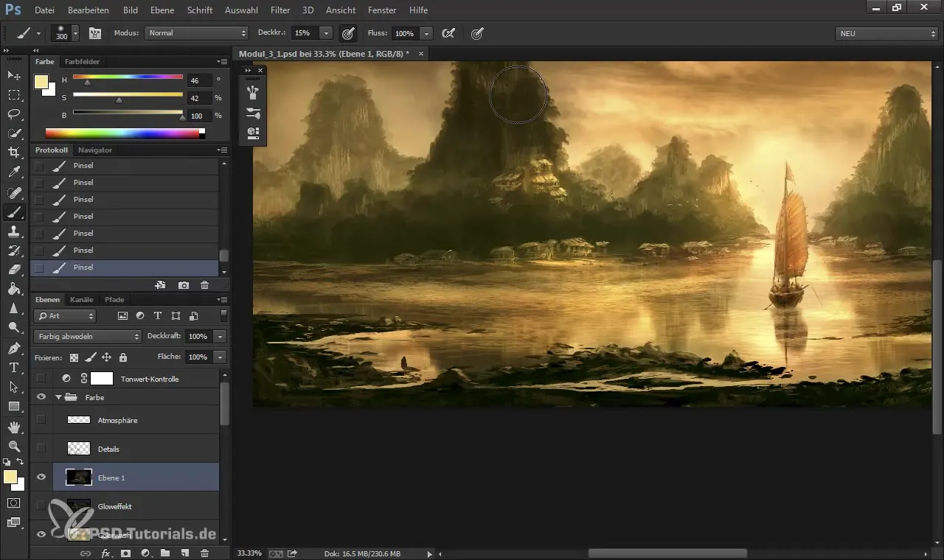Screen dimensions: 944x560
Task: Link layers icon in Ebenen panel
Action: pos(86,553)
